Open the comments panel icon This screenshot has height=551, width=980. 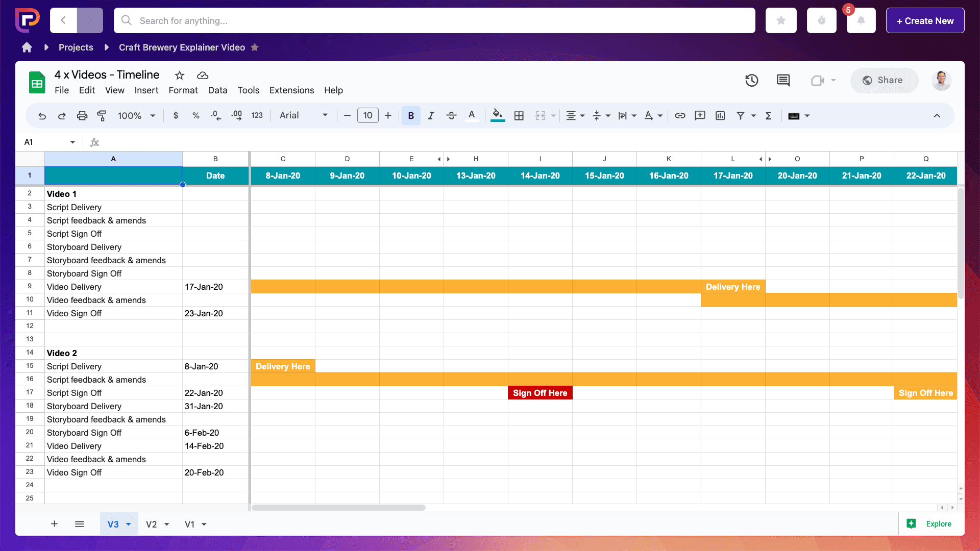pos(783,81)
